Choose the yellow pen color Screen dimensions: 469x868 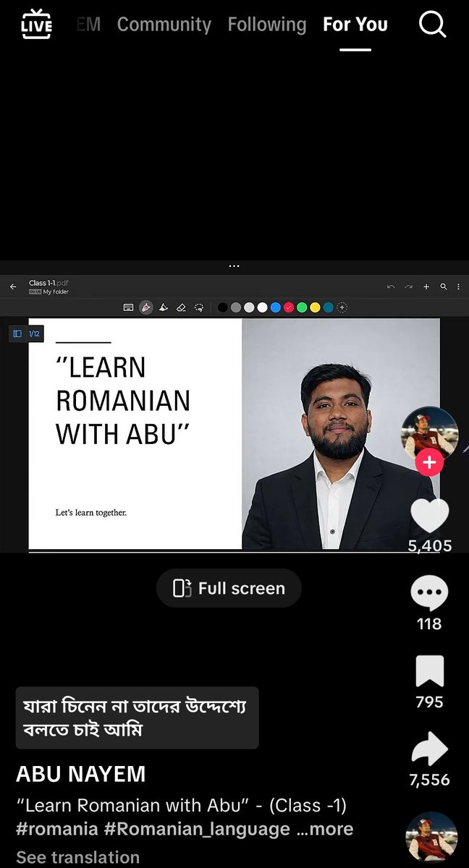click(315, 307)
